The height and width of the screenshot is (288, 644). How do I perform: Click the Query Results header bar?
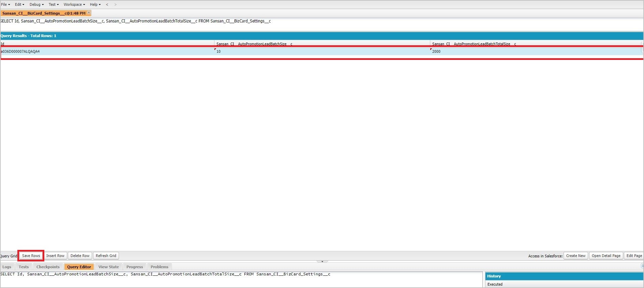[322, 36]
